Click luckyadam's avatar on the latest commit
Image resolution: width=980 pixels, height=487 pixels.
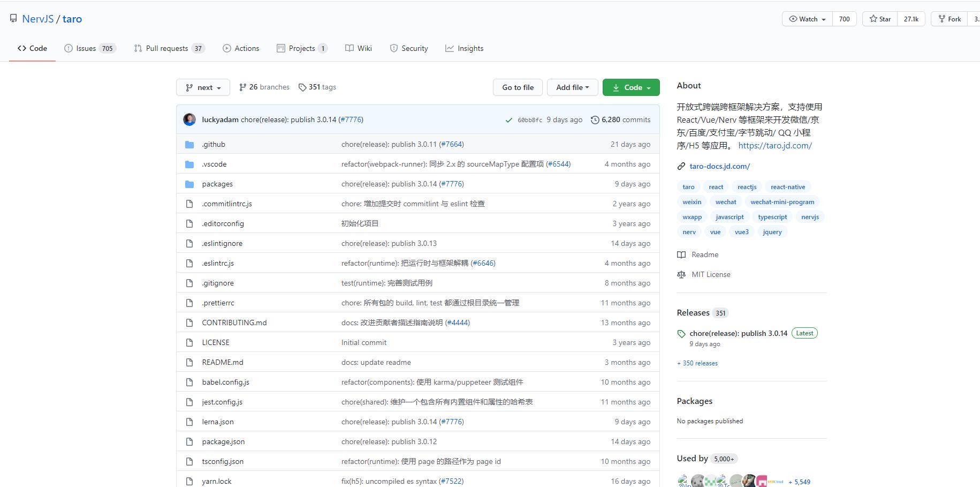[x=189, y=119]
